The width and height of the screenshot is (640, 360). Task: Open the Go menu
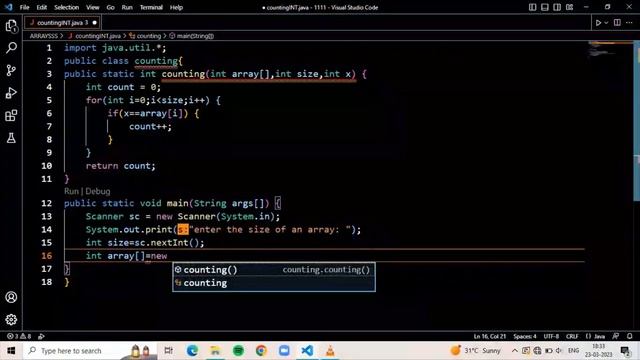111,7
